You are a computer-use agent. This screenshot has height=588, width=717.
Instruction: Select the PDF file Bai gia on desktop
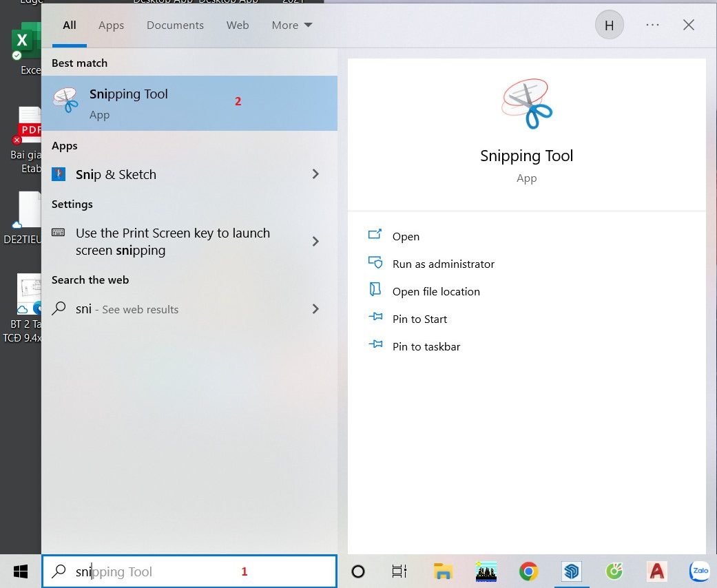point(27,140)
